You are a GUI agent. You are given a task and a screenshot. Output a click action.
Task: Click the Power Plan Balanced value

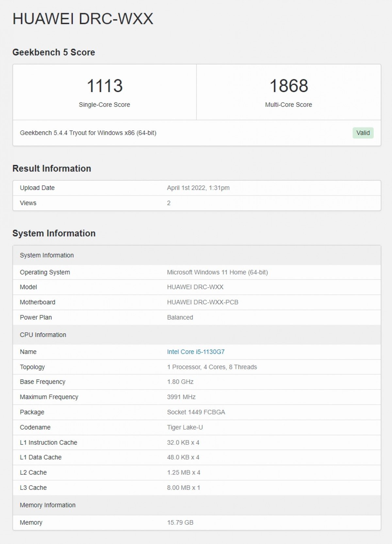pos(180,317)
